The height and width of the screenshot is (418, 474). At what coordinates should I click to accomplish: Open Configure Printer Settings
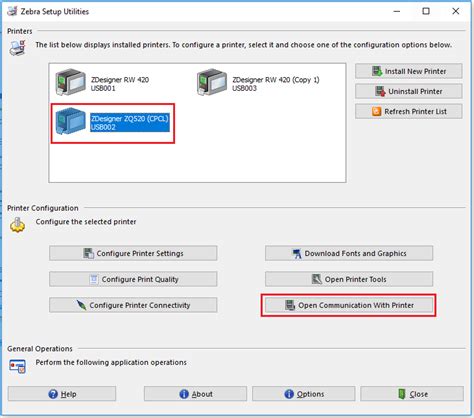[x=133, y=253]
